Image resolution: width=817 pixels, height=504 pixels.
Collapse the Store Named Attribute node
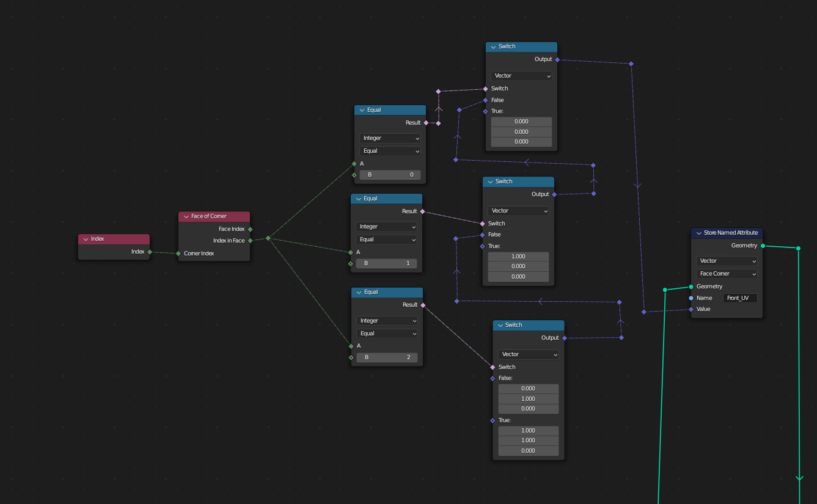click(x=698, y=233)
